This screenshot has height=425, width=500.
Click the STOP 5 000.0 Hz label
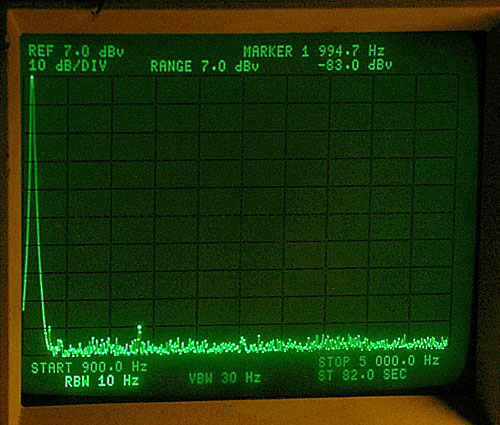tap(379, 361)
